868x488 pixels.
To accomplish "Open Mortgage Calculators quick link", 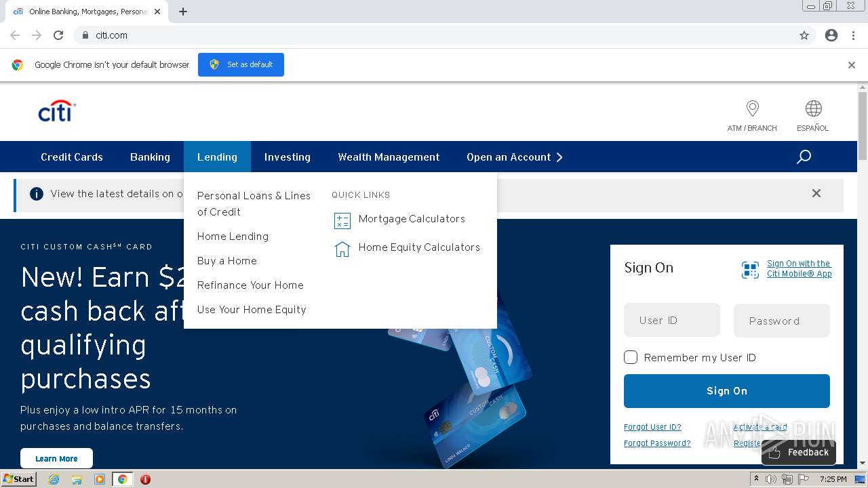I will [412, 219].
